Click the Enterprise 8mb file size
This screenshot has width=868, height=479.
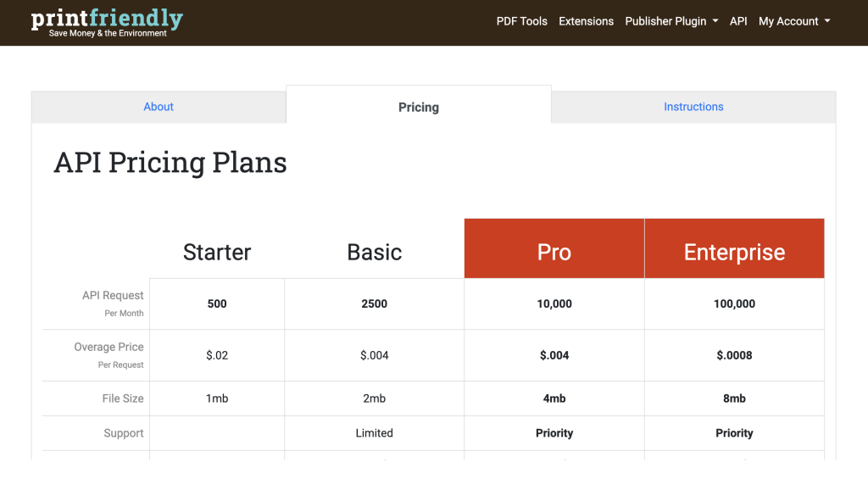(734, 398)
